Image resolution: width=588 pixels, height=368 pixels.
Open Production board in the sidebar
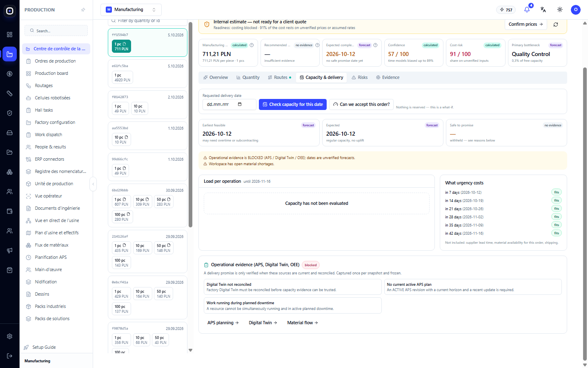pos(56,74)
